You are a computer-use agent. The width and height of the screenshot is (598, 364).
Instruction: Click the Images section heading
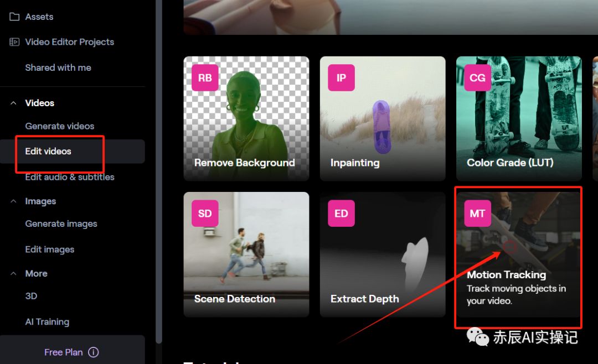coord(40,201)
